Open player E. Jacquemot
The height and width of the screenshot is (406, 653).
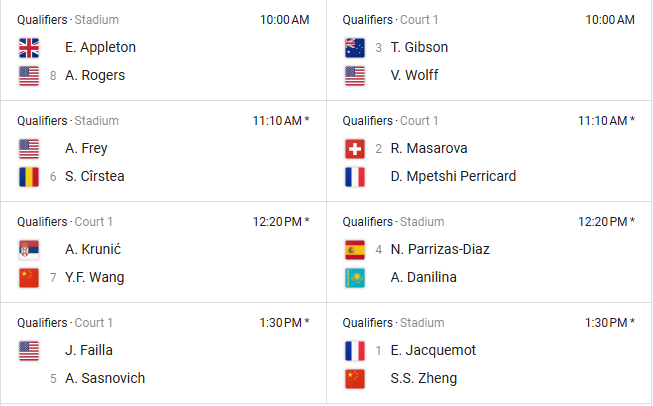click(434, 350)
